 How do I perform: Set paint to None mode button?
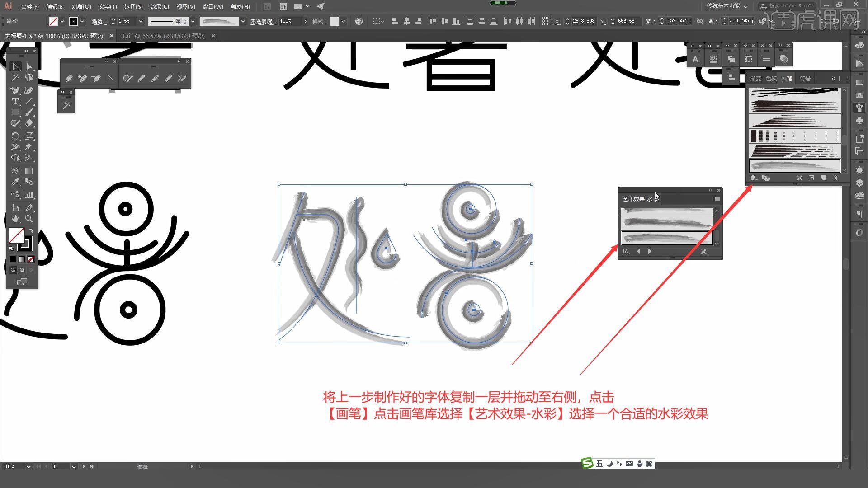point(31,259)
